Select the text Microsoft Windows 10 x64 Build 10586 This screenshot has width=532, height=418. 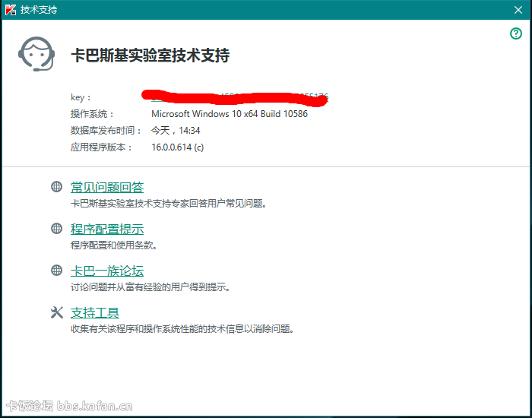[x=230, y=114]
